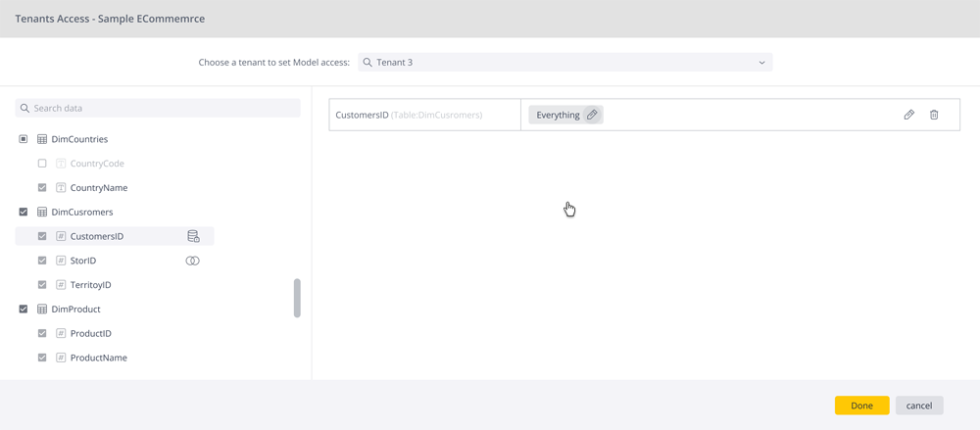Click the left panel vertical scrollbar
The width and height of the screenshot is (980, 430).
point(297,298)
